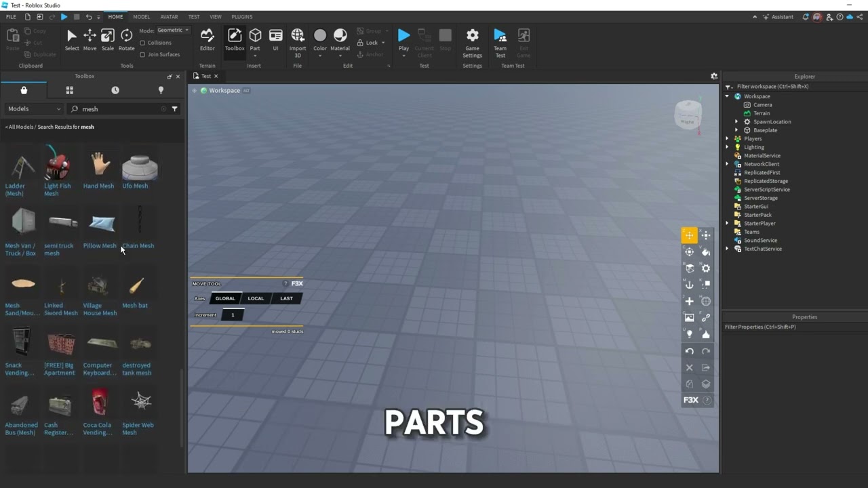Open the FILE menu
Viewport: 868px width, 488px height.
(11, 17)
